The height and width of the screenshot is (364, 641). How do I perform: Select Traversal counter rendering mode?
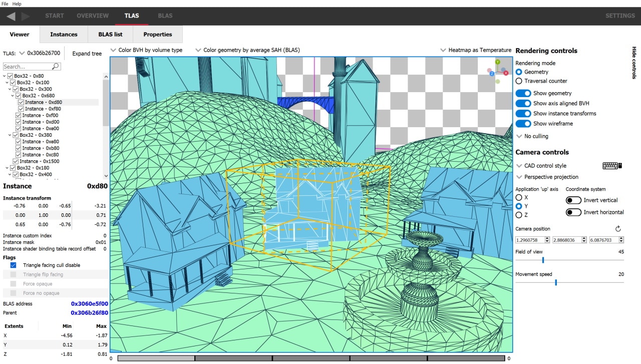tap(518, 81)
